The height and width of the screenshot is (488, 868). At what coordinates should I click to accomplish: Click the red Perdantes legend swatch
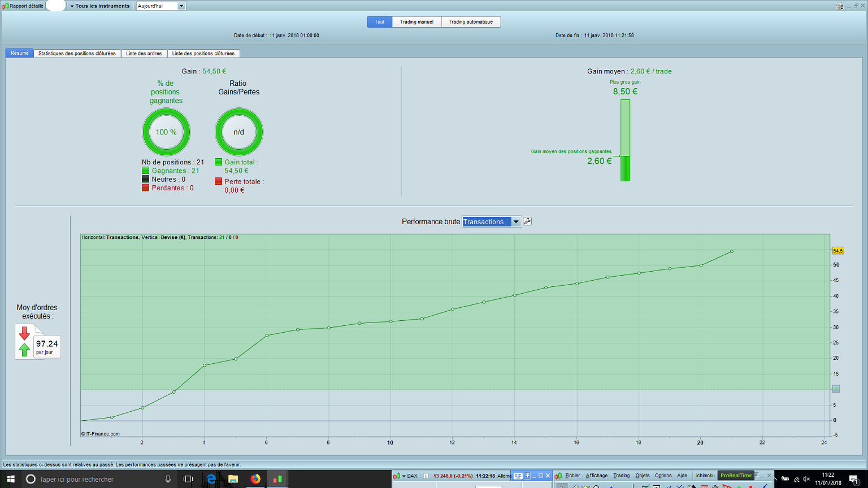pos(146,188)
